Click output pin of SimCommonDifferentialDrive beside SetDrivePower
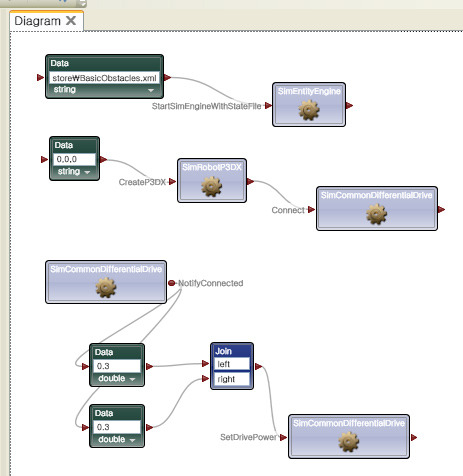Image resolution: width=463 pixels, height=476 pixels. [x=414, y=437]
